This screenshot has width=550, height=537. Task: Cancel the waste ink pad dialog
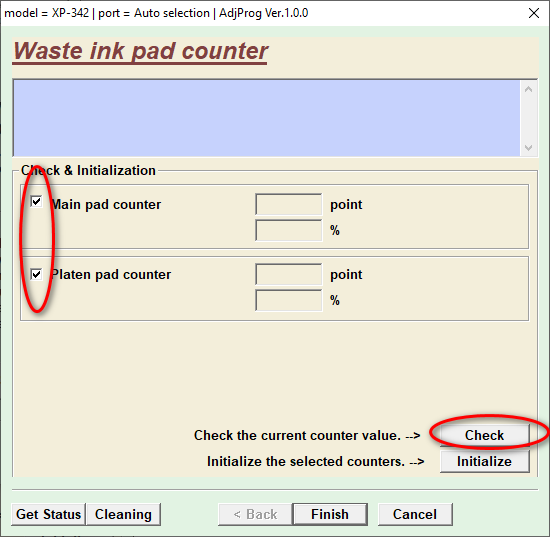coord(415,514)
